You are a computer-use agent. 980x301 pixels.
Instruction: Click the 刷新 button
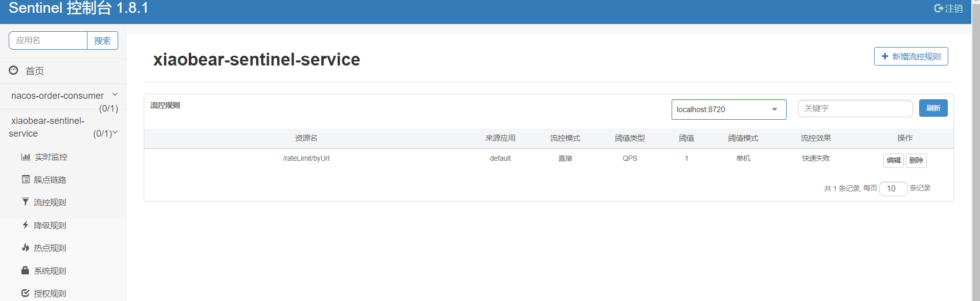pyautogui.click(x=933, y=108)
